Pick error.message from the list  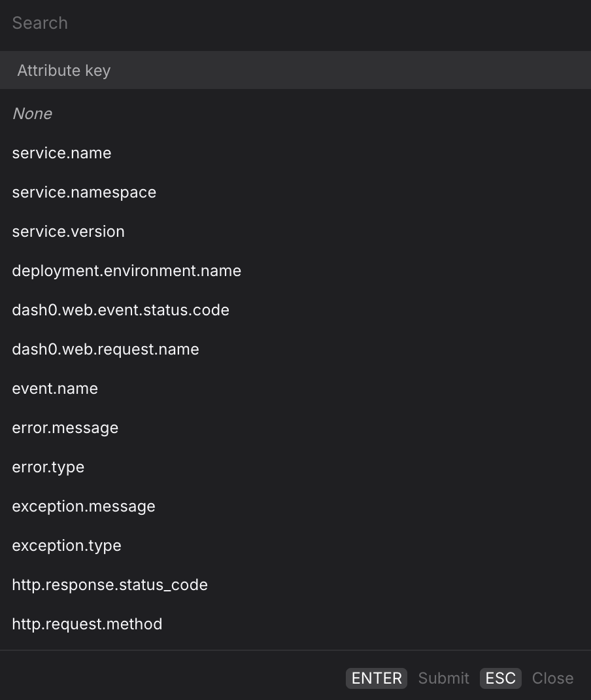[65, 427]
